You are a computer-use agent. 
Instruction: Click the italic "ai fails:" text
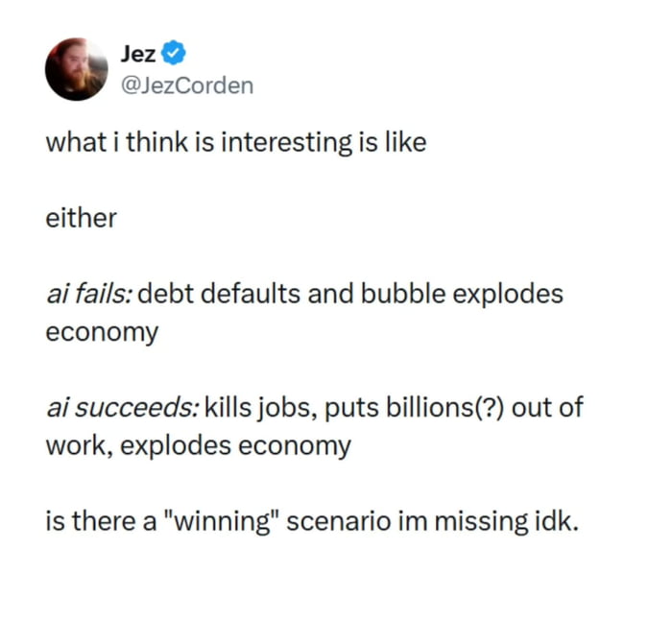click(88, 294)
